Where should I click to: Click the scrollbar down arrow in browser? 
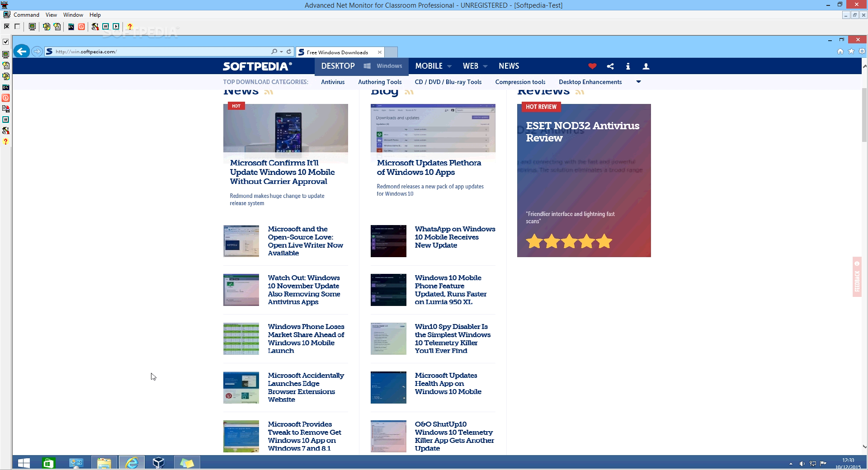point(864,446)
